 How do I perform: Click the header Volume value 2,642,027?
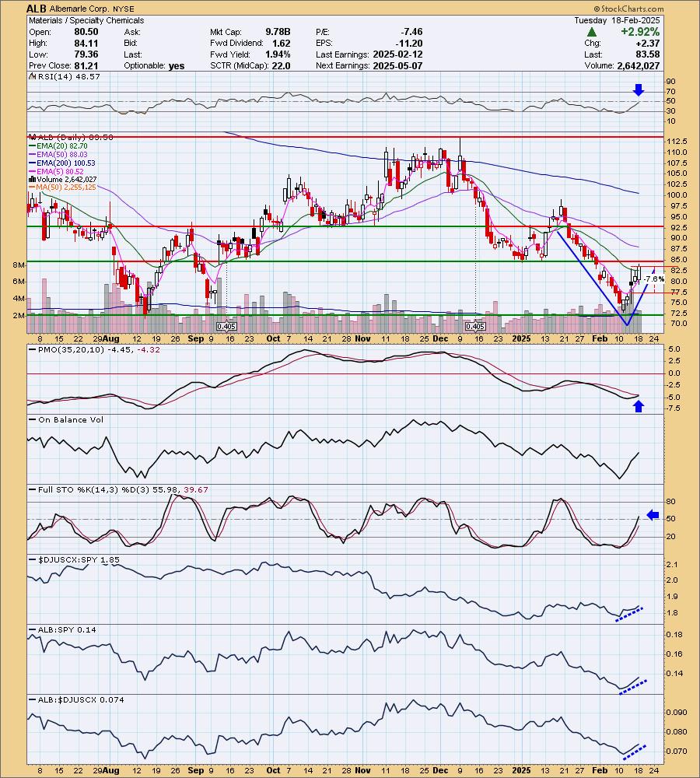[639, 66]
